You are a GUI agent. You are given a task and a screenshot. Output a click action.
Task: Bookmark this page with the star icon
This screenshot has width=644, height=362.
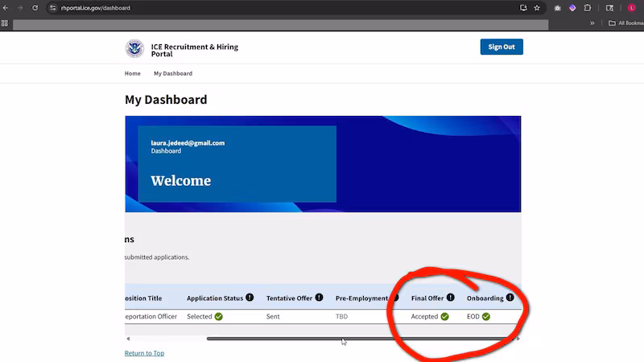coord(537,8)
